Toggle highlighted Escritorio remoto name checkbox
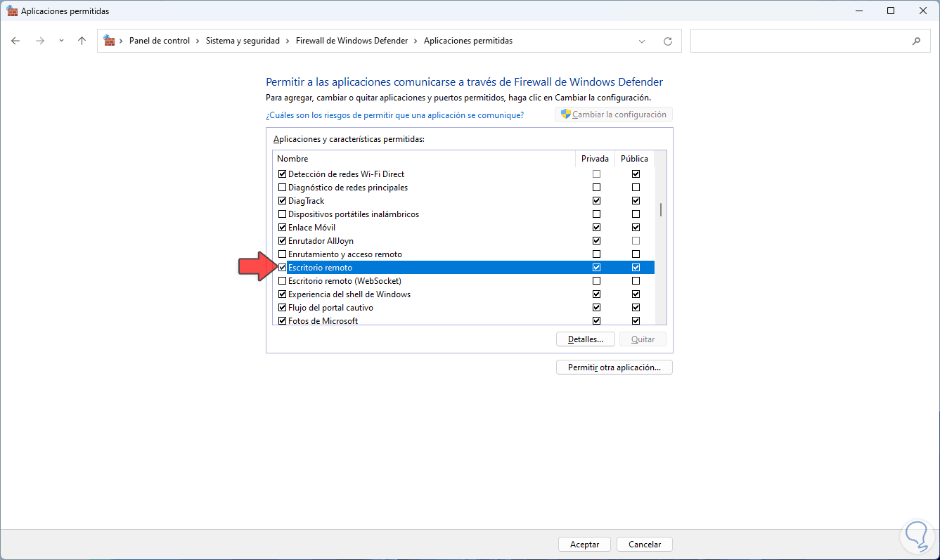 point(283,268)
